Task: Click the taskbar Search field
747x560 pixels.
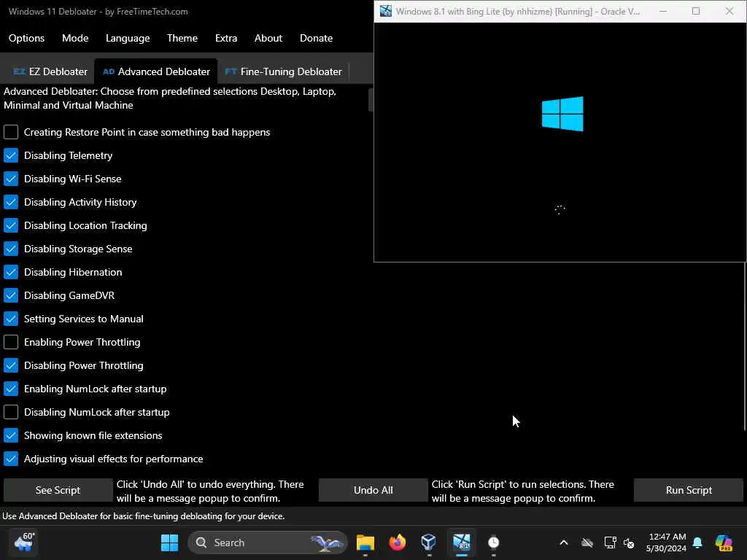Action: pos(268,542)
